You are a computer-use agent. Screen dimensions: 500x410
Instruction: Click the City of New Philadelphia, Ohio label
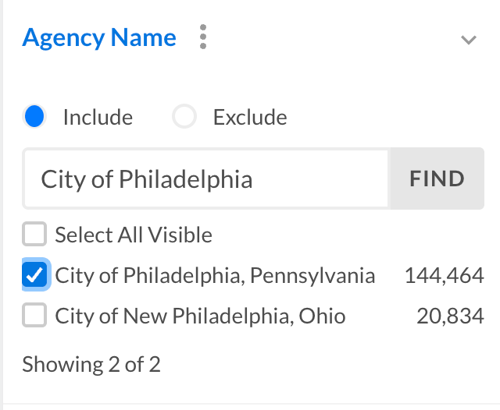click(200, 316)
